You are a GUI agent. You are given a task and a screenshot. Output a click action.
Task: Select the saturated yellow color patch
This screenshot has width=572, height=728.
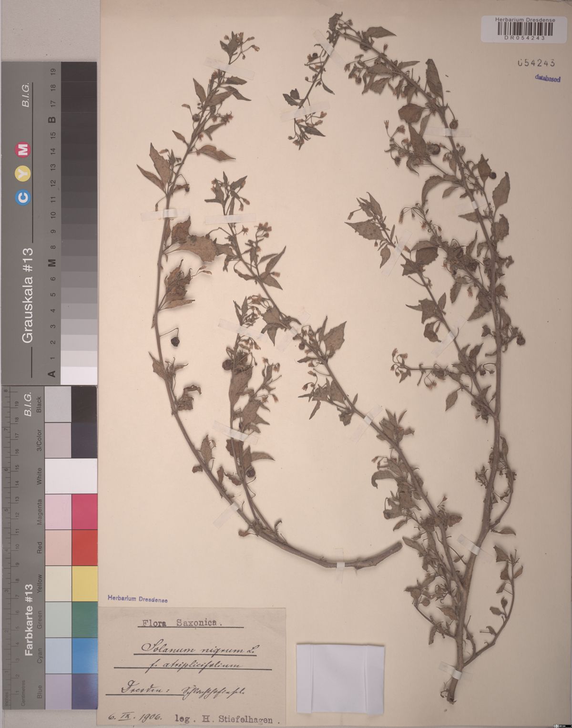coord(84,583)
